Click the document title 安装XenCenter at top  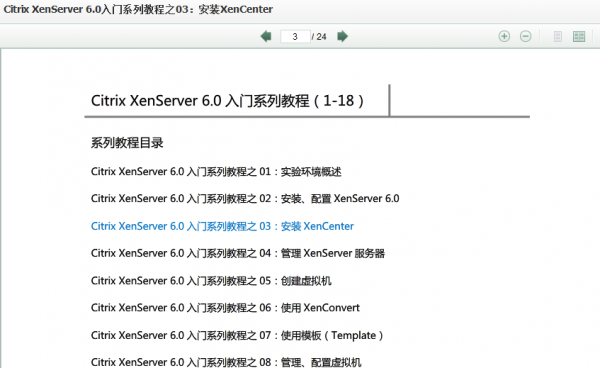pos(138,9)
